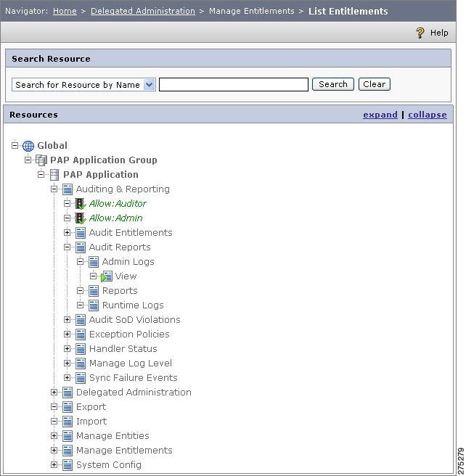The width and height of the screenshot is (466, 476).
Task: Go to Home in the navigator
Action: pyautogui.click(x=65, y=11)
